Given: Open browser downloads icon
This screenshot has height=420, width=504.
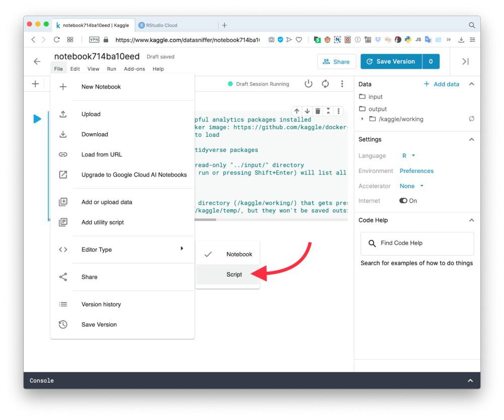Looking at the screenshot, I should click(x=461, y=39).
